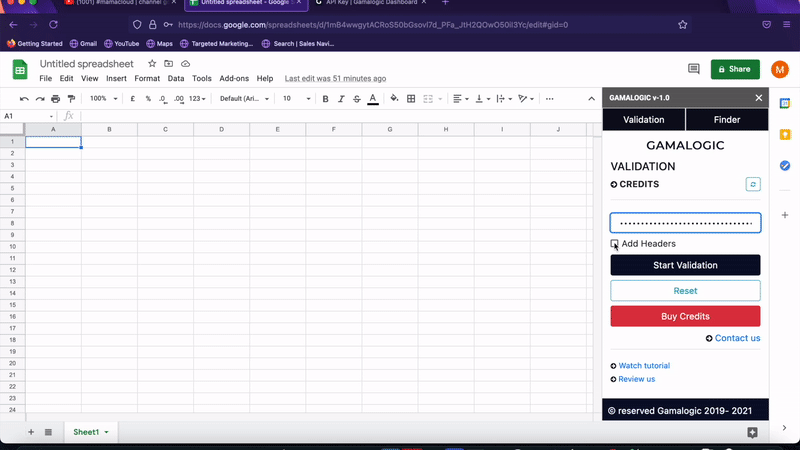The image size is (800, 450).
Task: Open the text wrapping dropdown
Action: (504, 98)
